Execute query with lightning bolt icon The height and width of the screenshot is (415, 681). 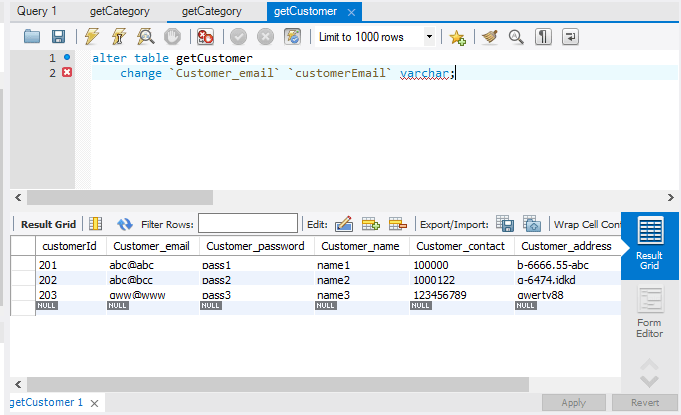coord(92,37)
